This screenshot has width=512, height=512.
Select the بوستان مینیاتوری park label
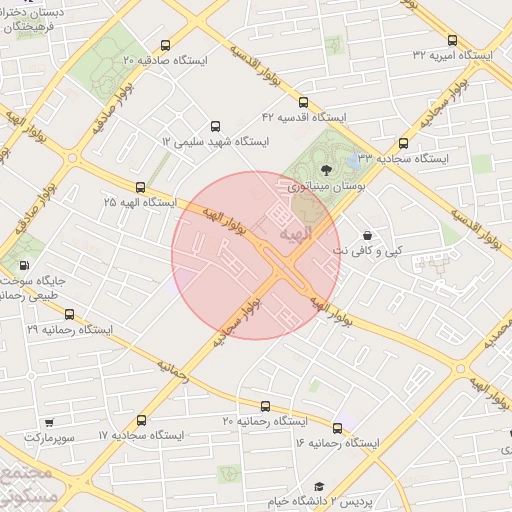(x=327, y=187)
